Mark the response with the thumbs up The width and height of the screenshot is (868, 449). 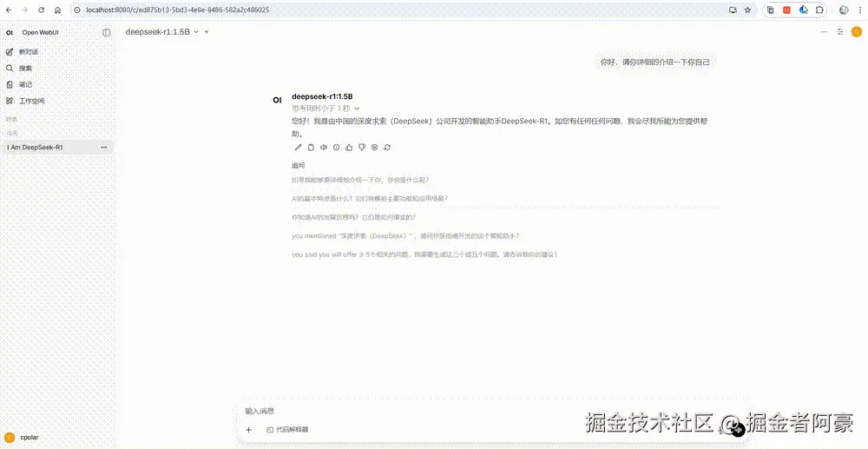point(349,148)
